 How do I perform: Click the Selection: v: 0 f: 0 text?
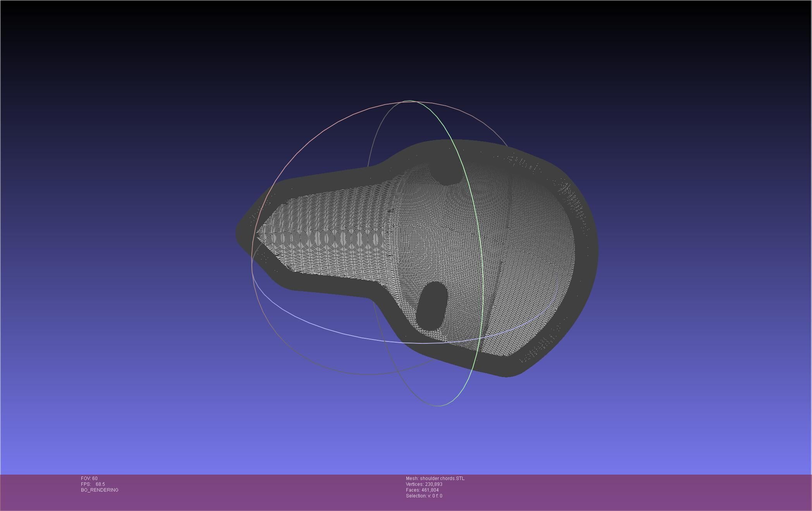point(424,496)
